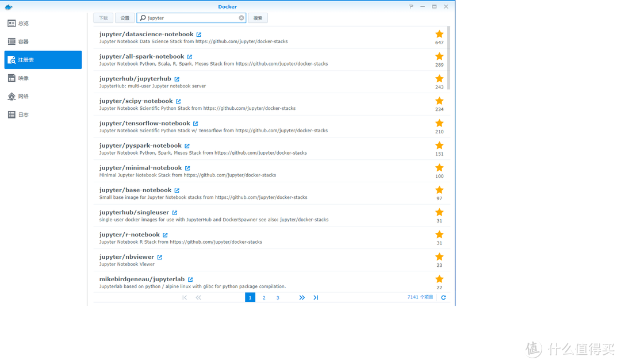This screenshot has height=364, width=621.
Task: Click the 设置 settings button
Action: click(x=125, y=18)
